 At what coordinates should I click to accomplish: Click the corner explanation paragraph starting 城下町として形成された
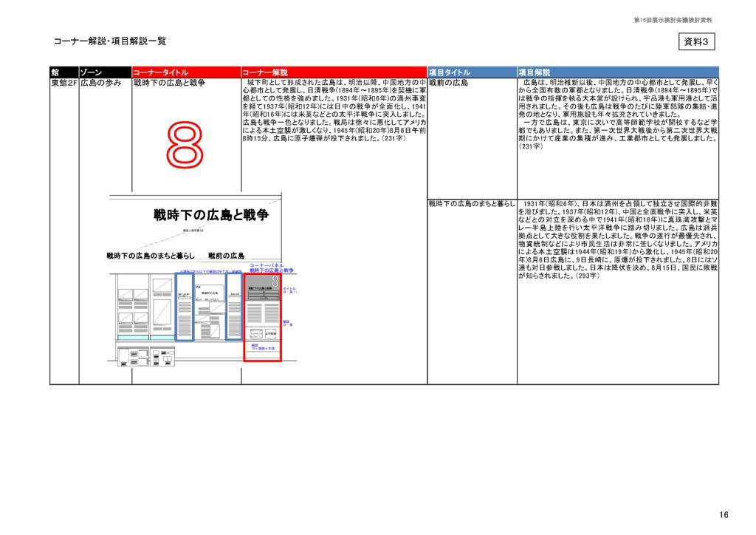(x=334, y=111)
